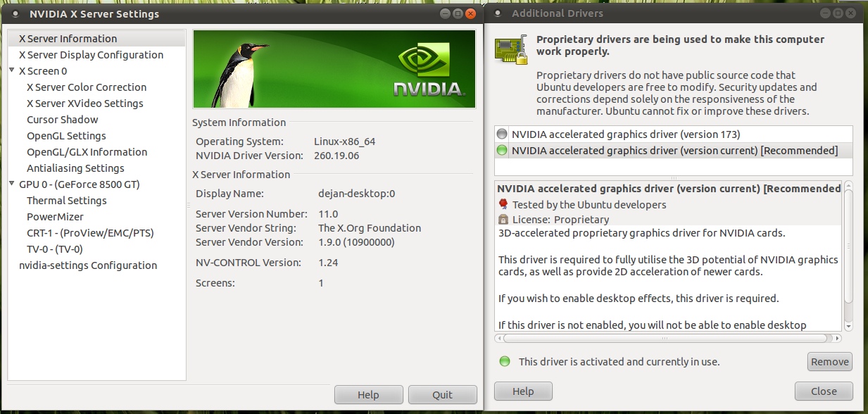This screenshot has width=868, height=414.
Task: Open X Server Display Configuration page
Action: click(x=91, y=55)
